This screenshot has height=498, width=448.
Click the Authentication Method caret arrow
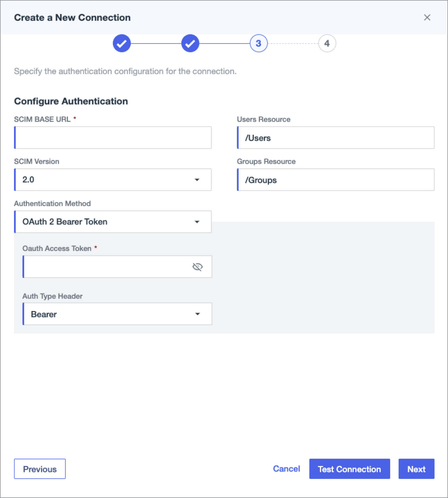tap(197, 222)
